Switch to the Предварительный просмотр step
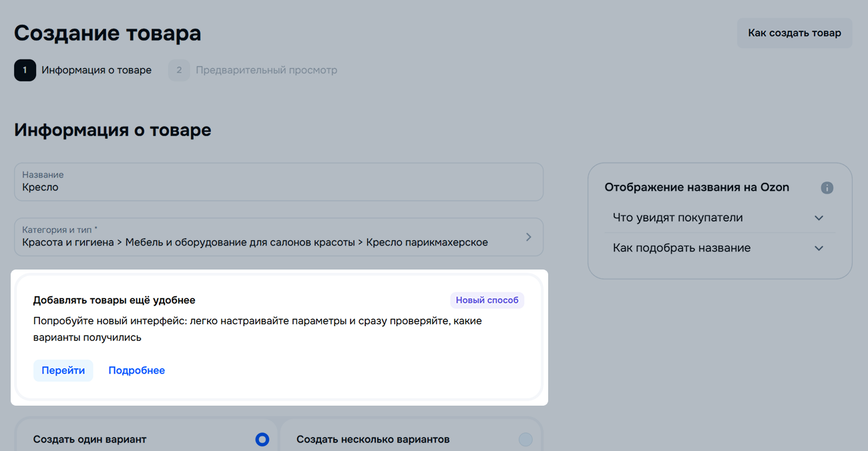This screenshot has height=451, width=868. (266, 70)
